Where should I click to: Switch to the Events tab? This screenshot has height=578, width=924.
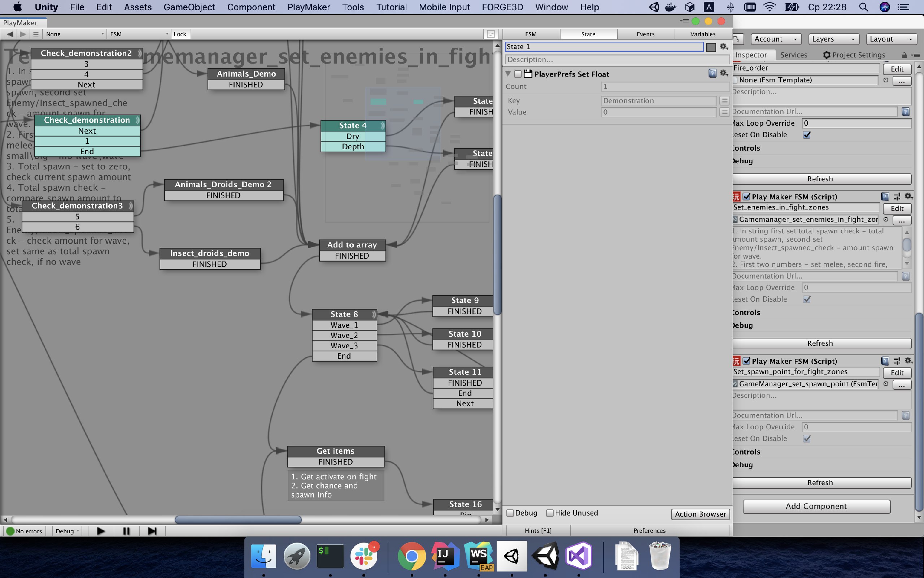pos(646,34)
